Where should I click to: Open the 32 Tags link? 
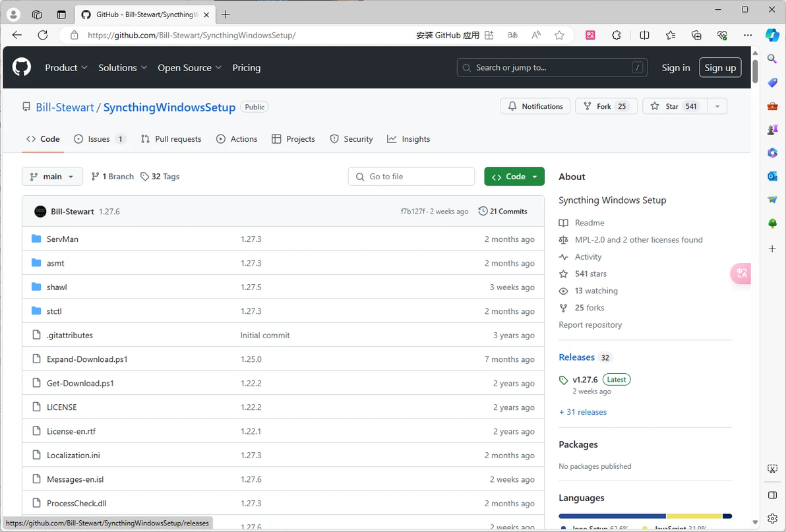(160, 176)
